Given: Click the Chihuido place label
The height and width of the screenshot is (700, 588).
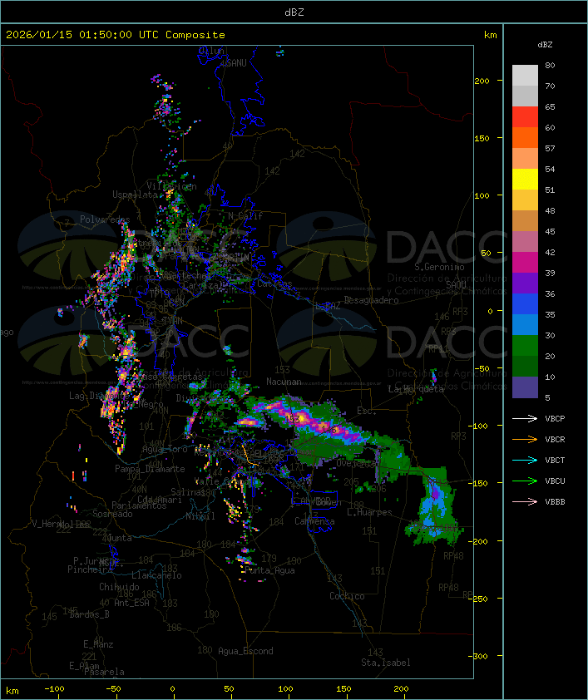Looking at the screenshot, I should tap(119, 587).
